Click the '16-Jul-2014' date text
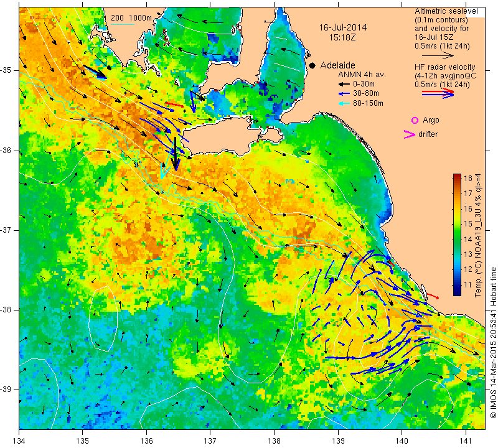This screenshot has height=448, width=498. click(x=343, y=27)
